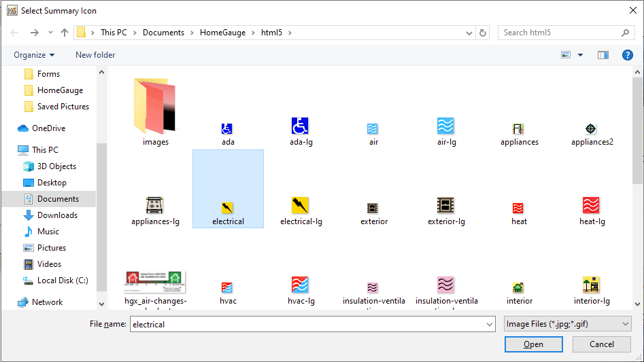Select the air-lg wave icon file
The image size is (644, 362).
(446, 126)
